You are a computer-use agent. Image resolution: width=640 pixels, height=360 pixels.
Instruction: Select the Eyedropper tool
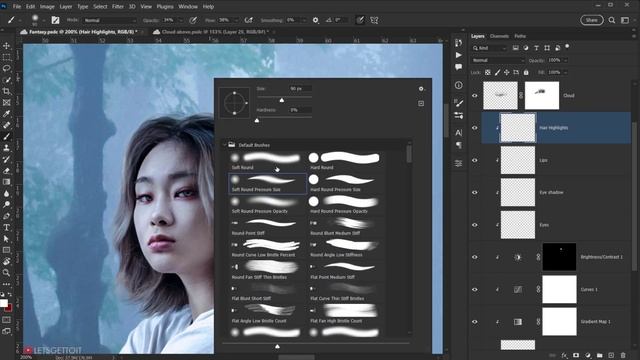tap(7, 114)
